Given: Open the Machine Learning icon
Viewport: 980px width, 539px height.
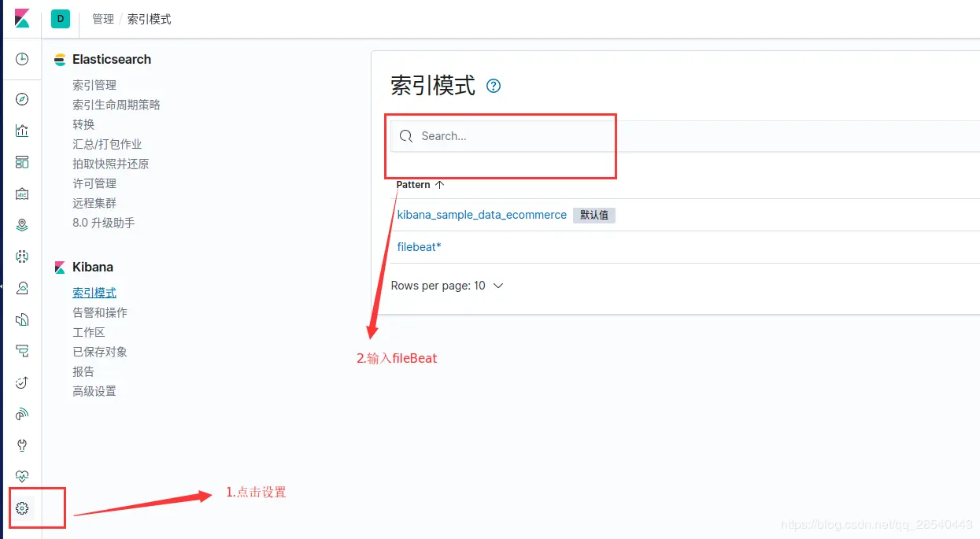Looking at the screenshot, I should click(x=21, y=256).
